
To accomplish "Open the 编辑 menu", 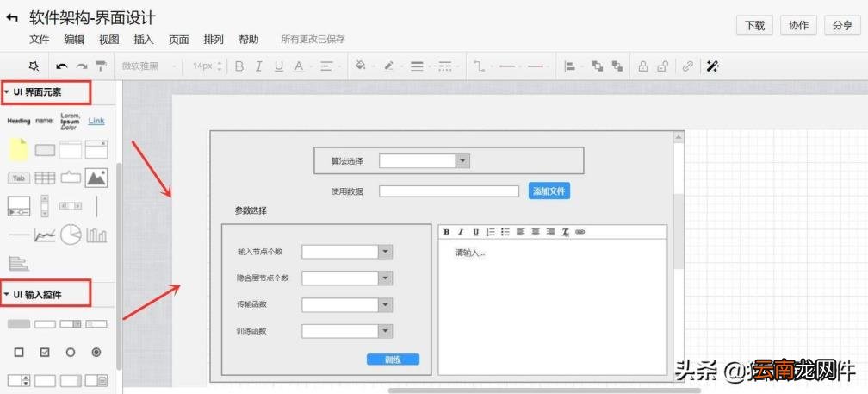I will (74, 40).
